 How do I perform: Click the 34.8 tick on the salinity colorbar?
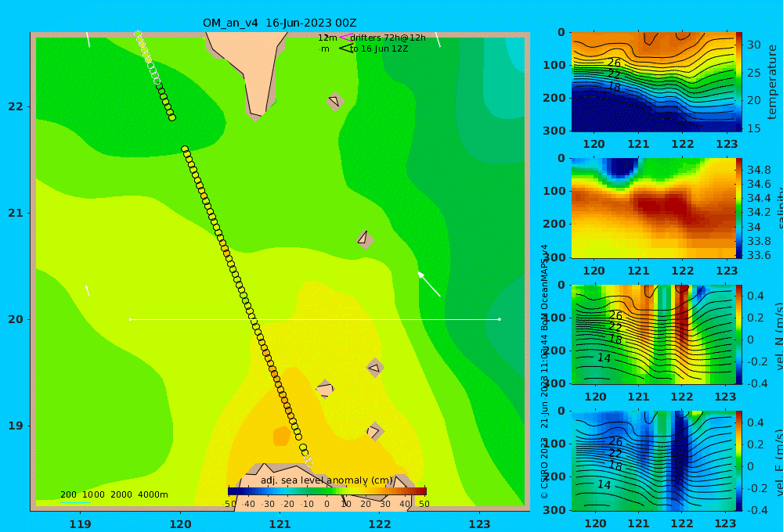pyautogui.click(x=759, y=170)
